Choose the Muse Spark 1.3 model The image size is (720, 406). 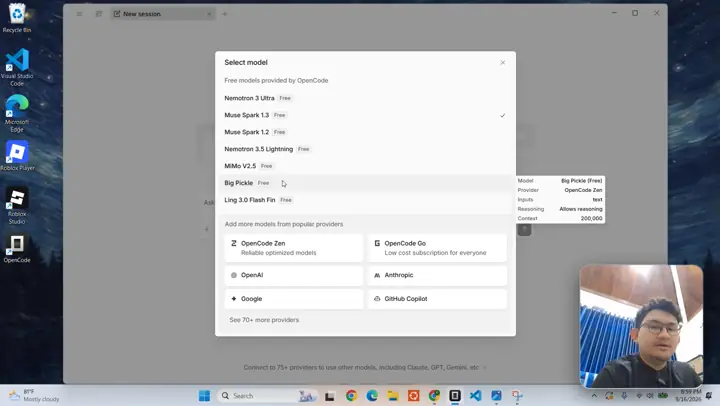365,115
